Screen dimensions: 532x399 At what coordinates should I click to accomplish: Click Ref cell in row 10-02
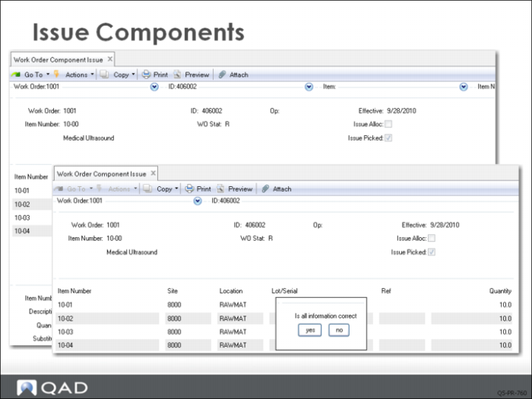coord(402,318)
